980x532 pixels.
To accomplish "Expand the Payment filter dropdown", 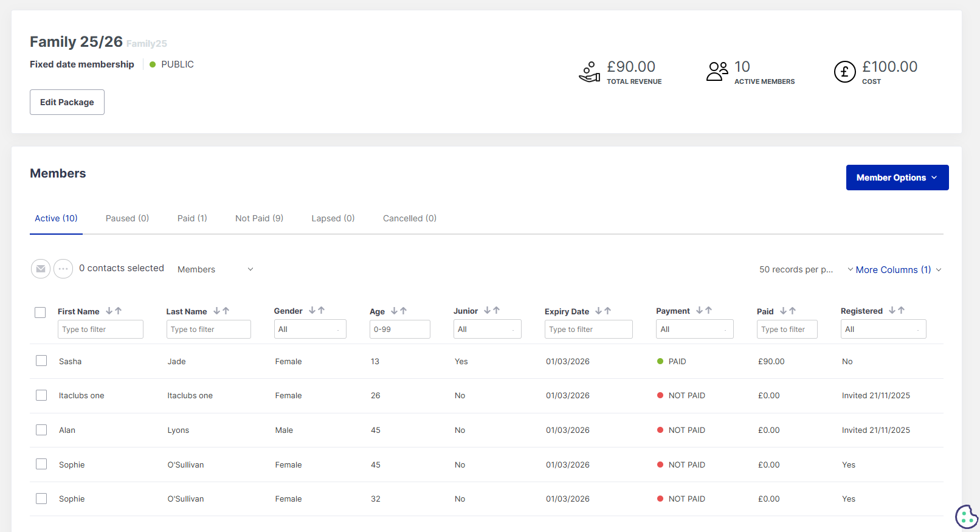I will (x=694, y=329).
